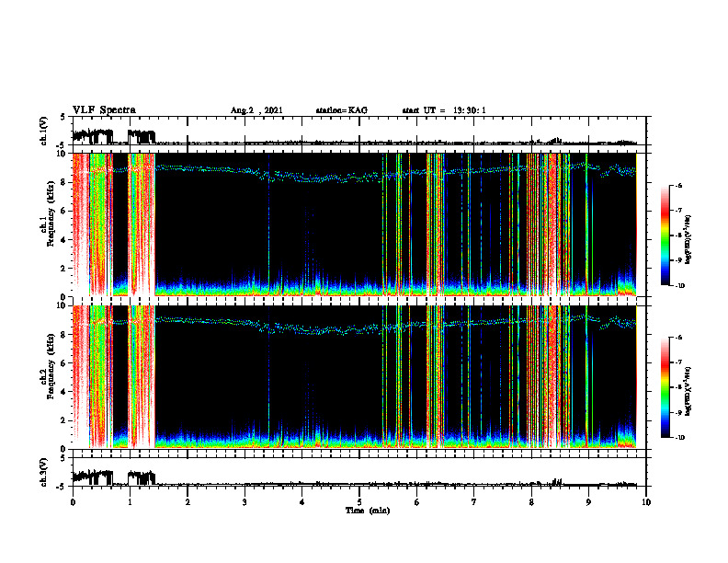Click the ch.1 spectrogram panel
The image size is (728, 563).
click(359, 224)
